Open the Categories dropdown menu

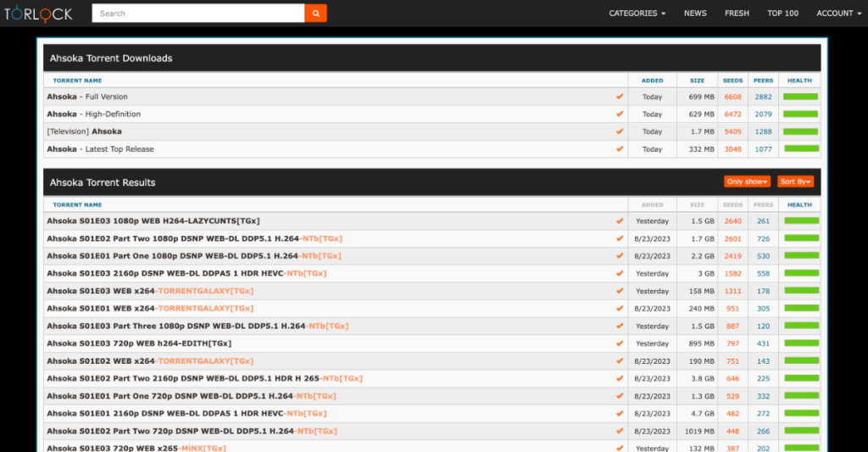tap(637, 14)
